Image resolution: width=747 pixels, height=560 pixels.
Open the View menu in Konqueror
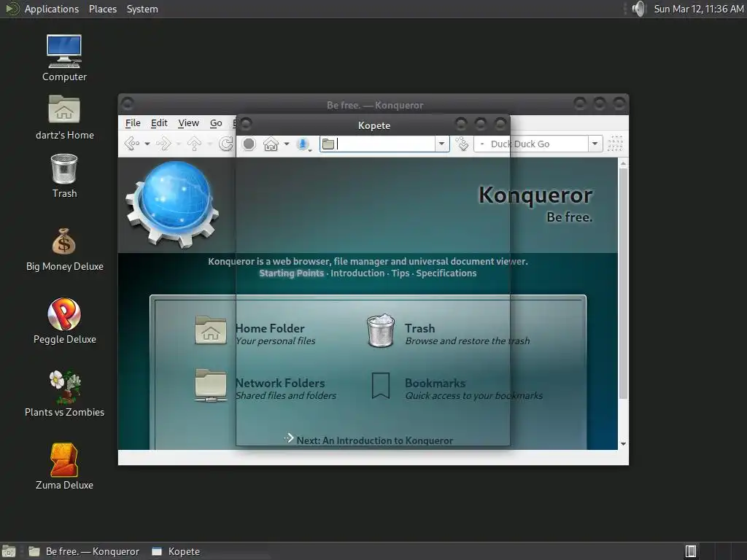(x=189, y=122)
